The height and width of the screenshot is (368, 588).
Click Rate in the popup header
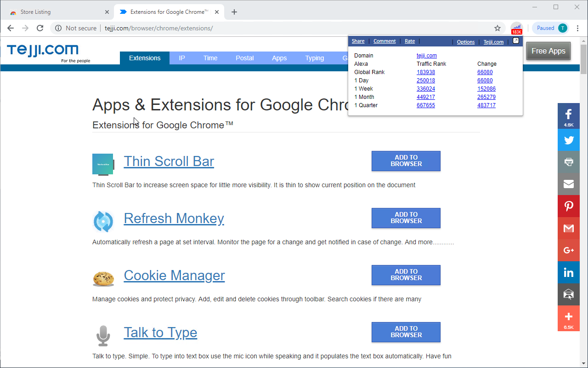(x=410, y=41)
